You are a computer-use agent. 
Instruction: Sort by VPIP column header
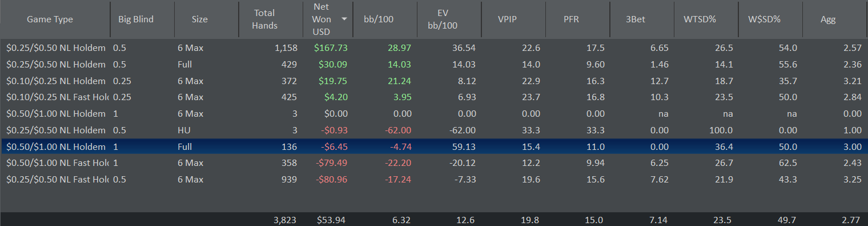point(514,19)
